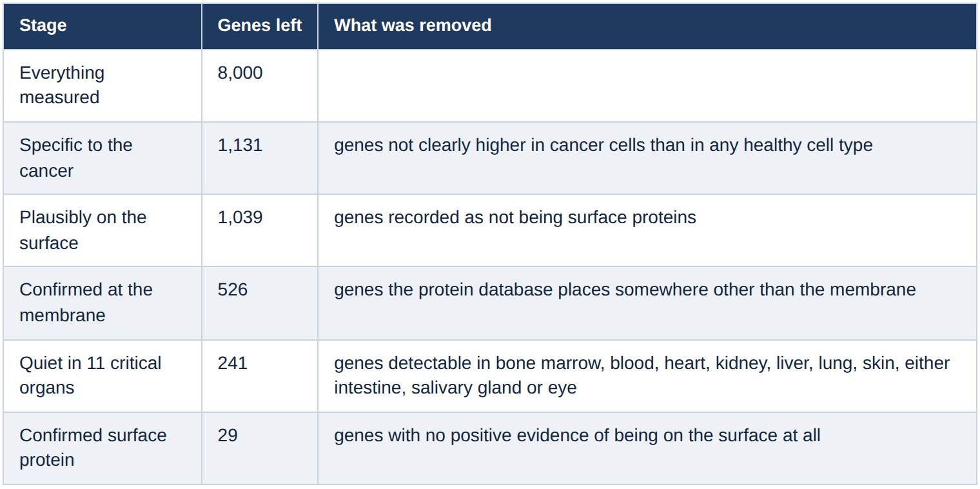The height and width of the screenshot is (489, 980).
Task: Select Confirmed surface protein cell
Action: click(103, 448)
